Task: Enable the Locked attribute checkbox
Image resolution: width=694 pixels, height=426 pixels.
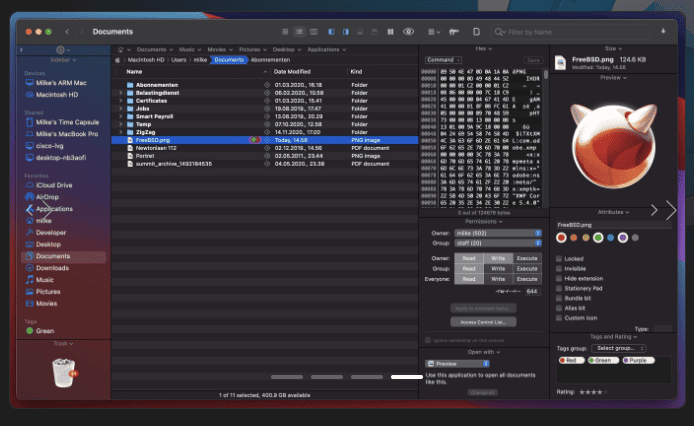Action: (559, 259)
